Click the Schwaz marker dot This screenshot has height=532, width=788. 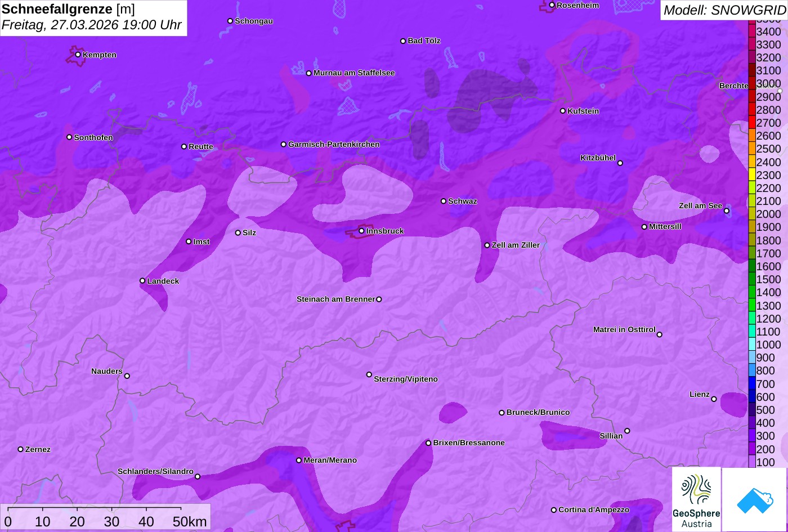coord(444,201)
